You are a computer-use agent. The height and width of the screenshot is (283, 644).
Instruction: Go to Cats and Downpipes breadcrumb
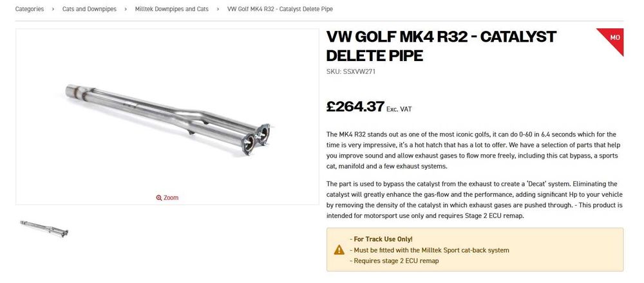(90, 9)
